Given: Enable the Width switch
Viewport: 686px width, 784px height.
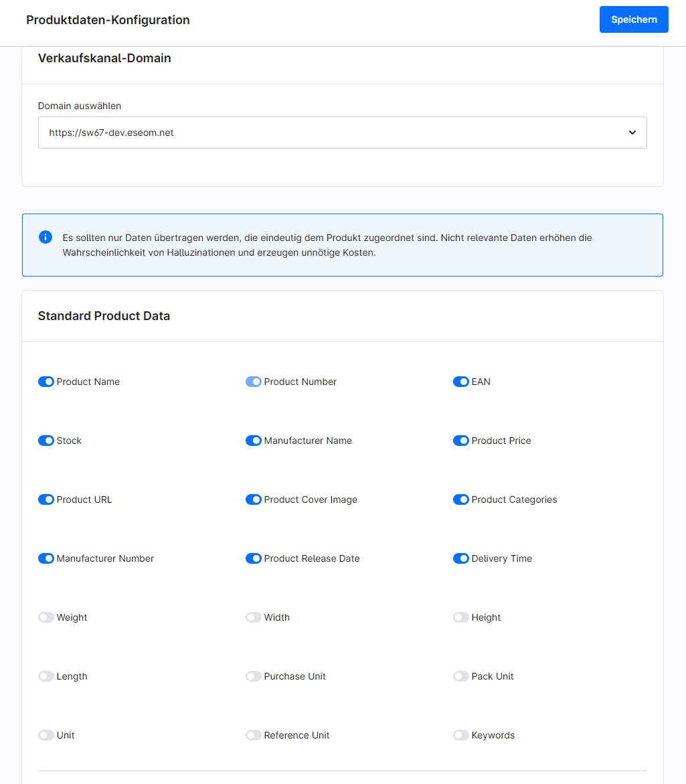Looking at the screenshot, I should [253, 617].
